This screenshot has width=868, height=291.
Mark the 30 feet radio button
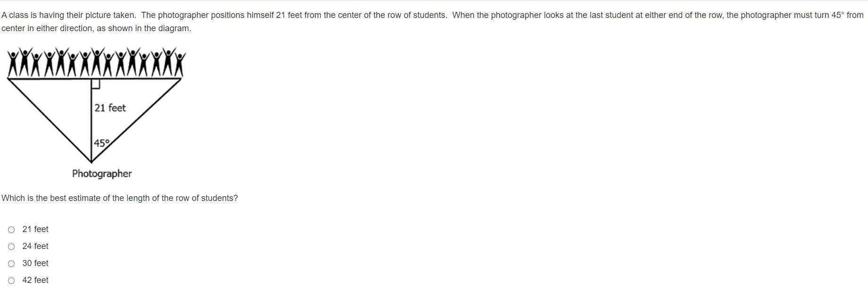[x=11, y=264]
